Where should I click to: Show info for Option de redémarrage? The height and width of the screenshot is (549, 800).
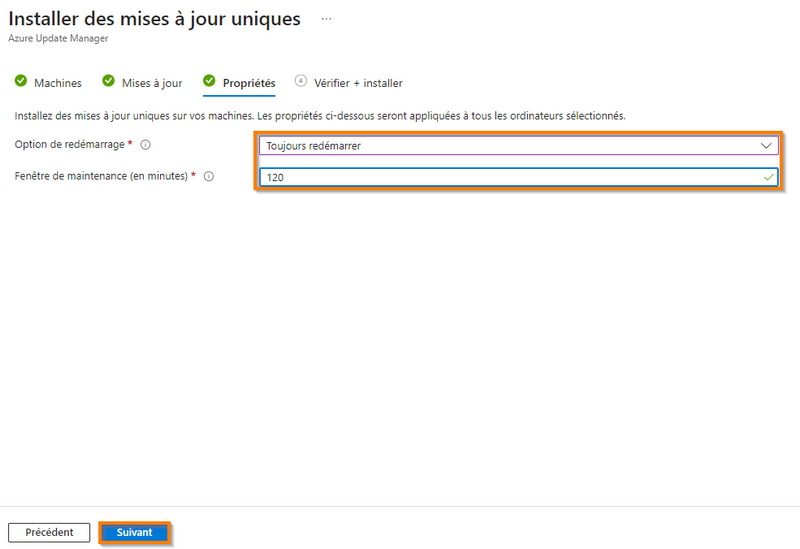(146, 145)
